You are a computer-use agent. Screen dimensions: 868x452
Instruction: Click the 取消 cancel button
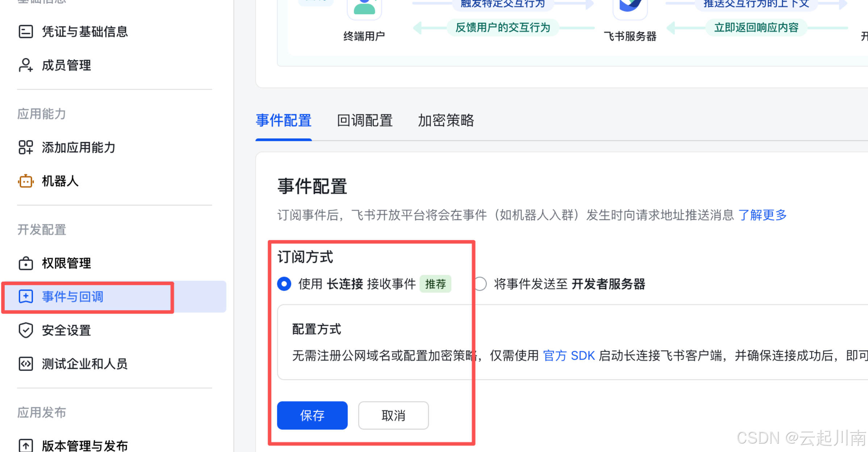(x=393, y=415)
